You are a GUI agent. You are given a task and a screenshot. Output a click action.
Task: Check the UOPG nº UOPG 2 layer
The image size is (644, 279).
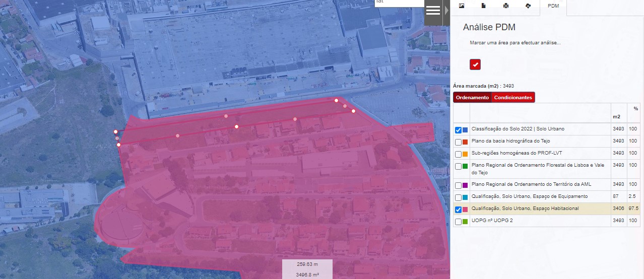458,222
